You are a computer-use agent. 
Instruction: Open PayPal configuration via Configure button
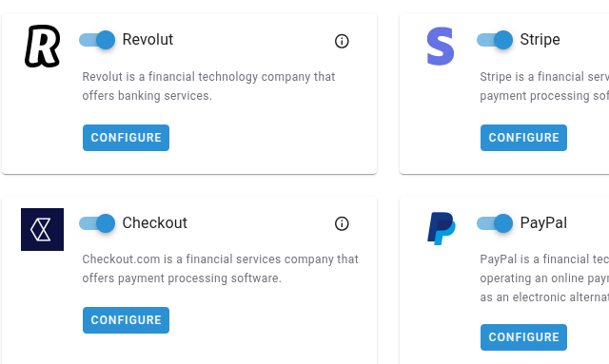523,337
